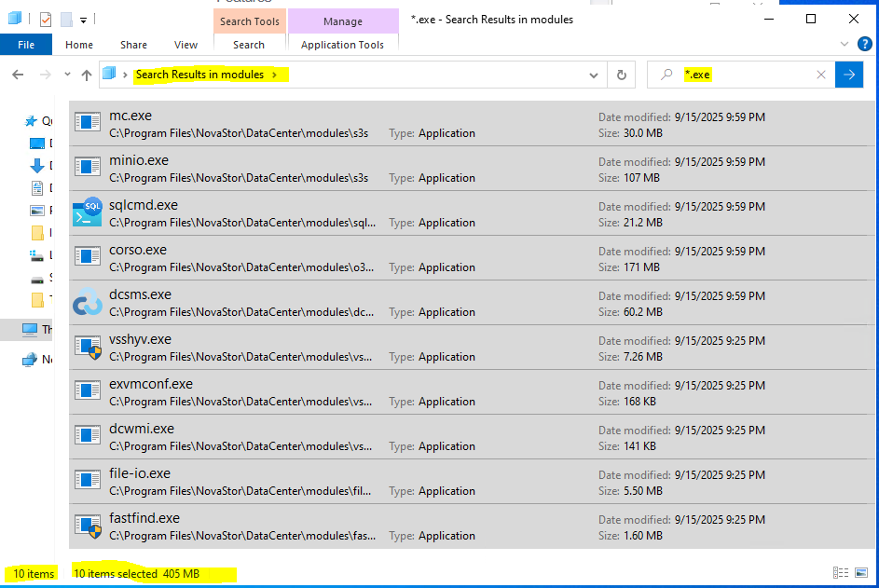
Task: Expand the ribbon with the chevron
Action: click(845, 44)
